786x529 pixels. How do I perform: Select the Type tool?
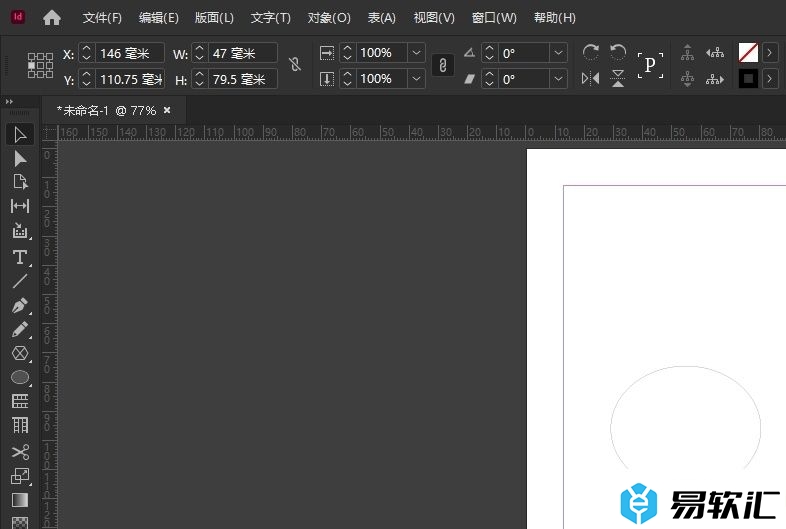pyautogui.click(x=20, y=257)
